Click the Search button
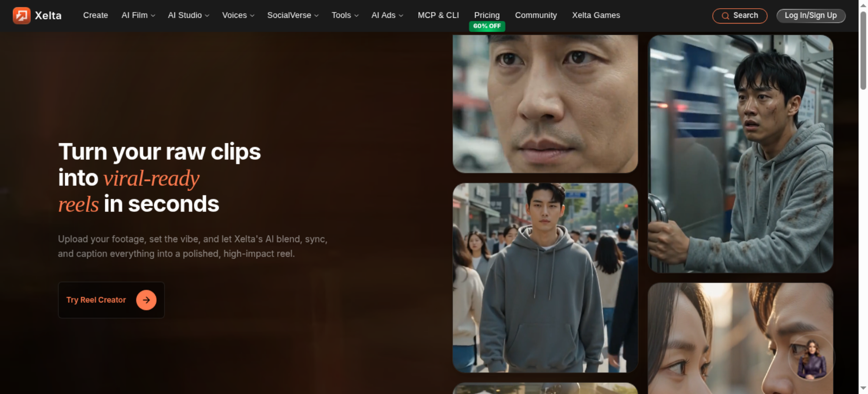 click(740, 16)
